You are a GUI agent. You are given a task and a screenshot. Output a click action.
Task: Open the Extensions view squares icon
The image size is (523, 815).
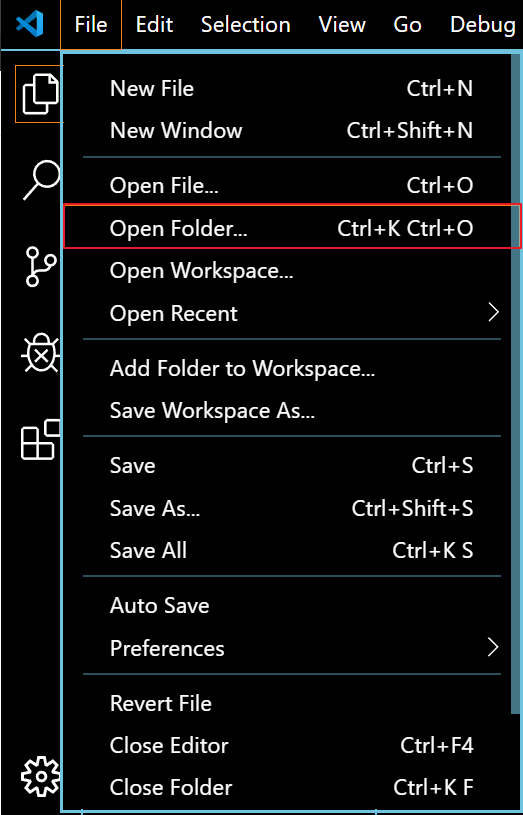click(x=41, y=439)
